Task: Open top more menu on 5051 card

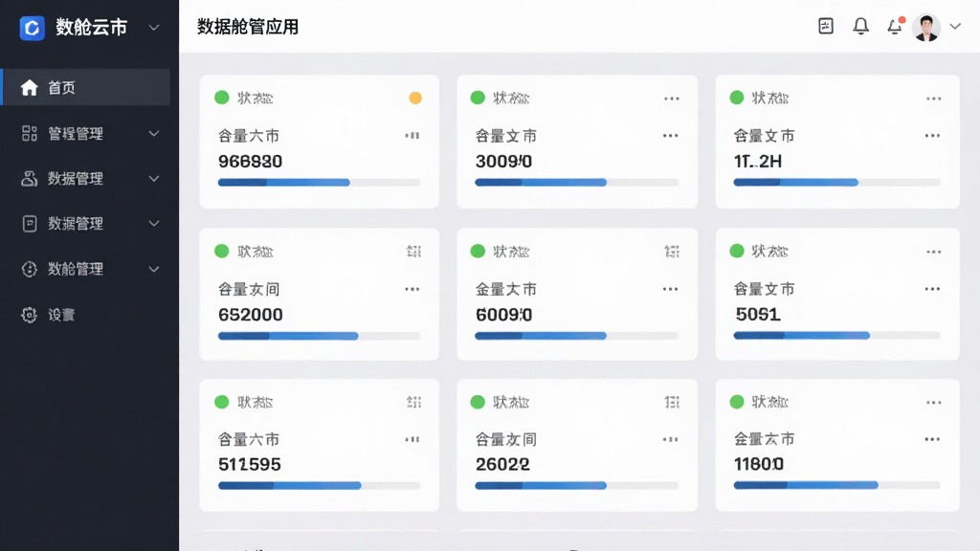Action: click(x=934, y=252)
